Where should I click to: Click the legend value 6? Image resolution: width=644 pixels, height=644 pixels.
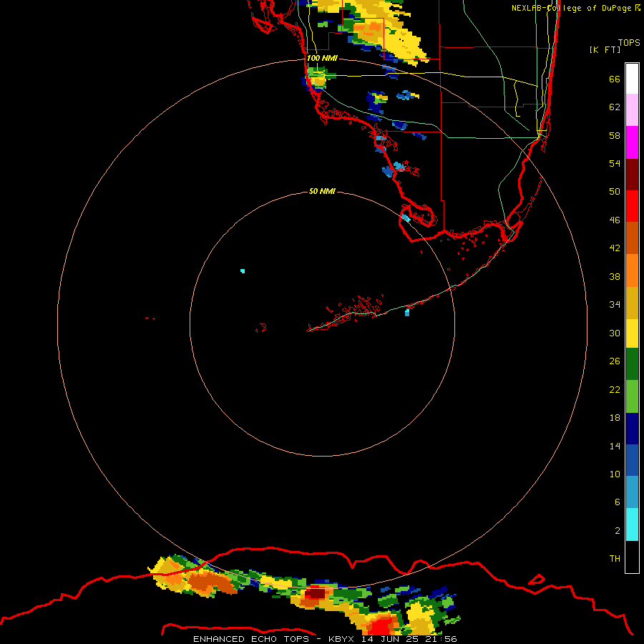(617, 502)
